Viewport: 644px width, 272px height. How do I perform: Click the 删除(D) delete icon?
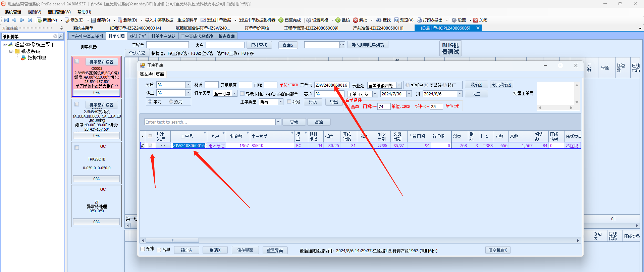(x=120, y=20)
